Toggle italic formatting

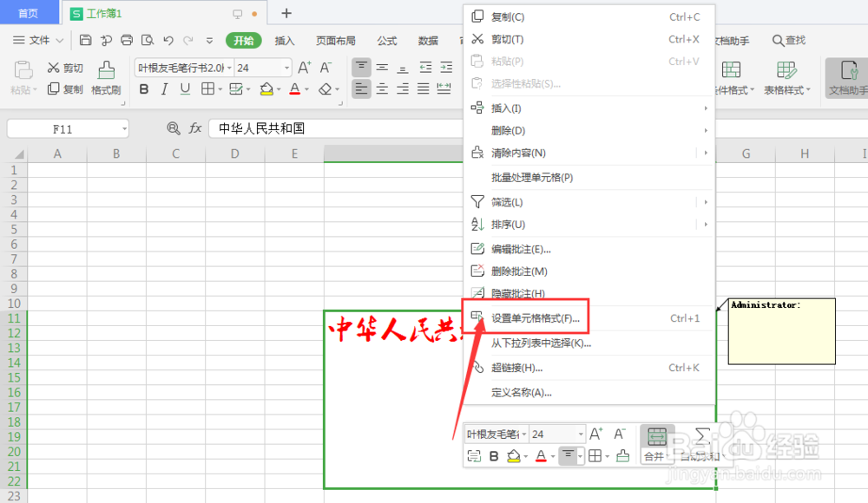(x=164, y=88)
